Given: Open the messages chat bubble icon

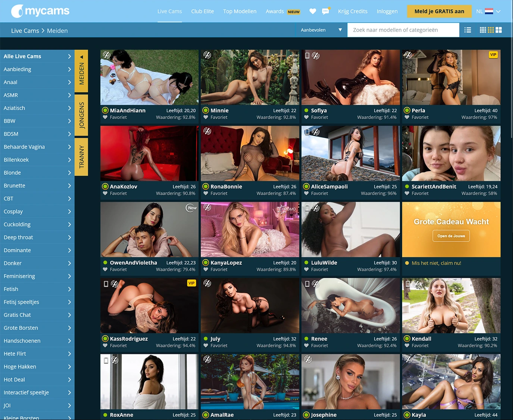Looking at the screenshot, I should click(x=326, y=11).
